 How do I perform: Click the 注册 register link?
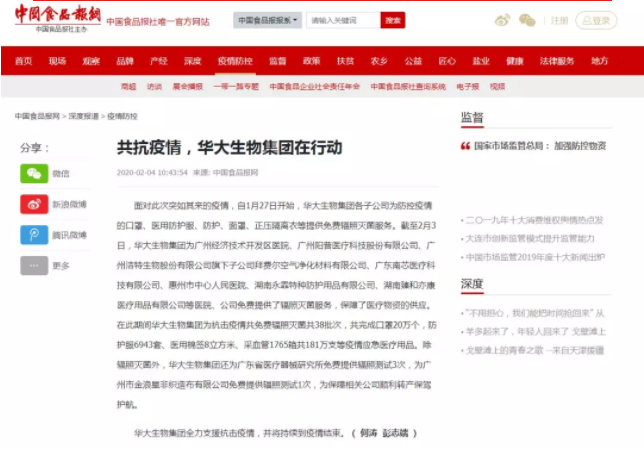pos(559,20)
